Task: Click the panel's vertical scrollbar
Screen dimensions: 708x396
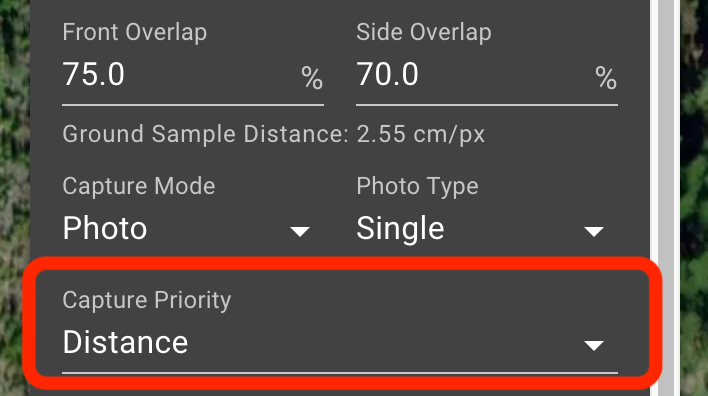Action: [x=666, y=198]
